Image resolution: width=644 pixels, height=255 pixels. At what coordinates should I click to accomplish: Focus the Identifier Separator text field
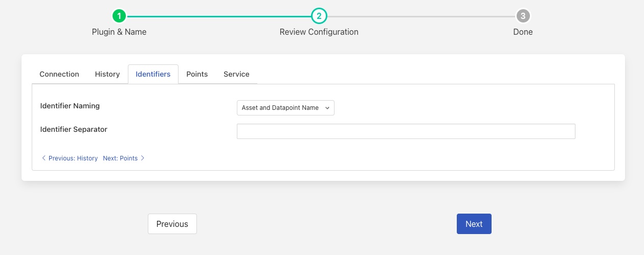406,131
